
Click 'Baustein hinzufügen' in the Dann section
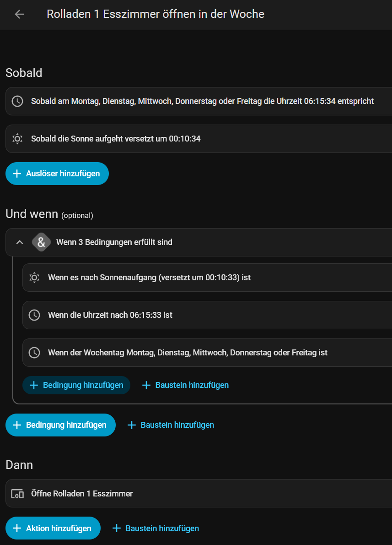(x=156, y=529)
